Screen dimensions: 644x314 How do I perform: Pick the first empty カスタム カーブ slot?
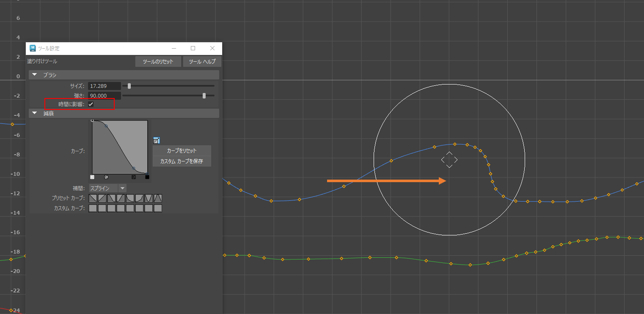(93, 208)
